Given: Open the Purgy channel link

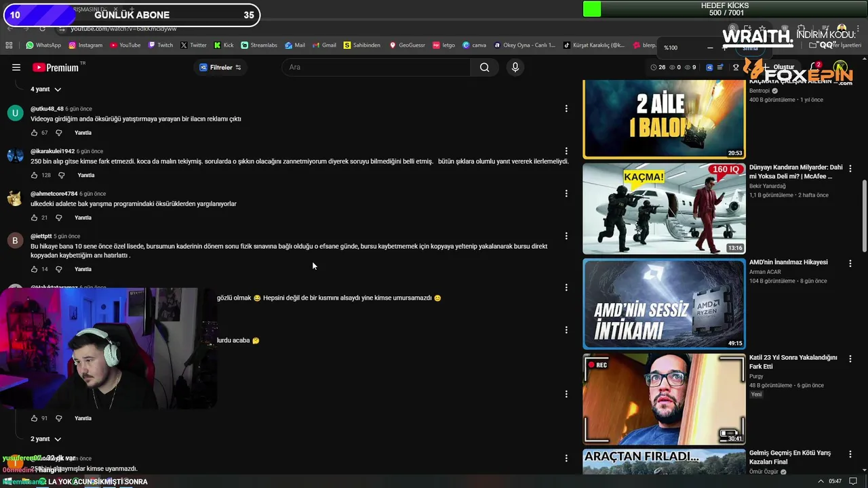Looking at the screenshot, I should [x=756, y=376].
